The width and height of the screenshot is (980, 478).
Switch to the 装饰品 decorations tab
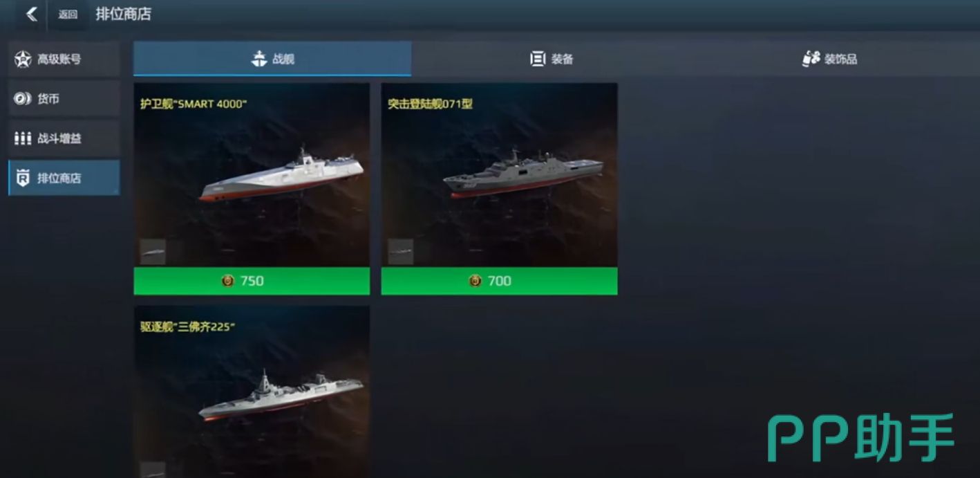[x=829, y=59]
